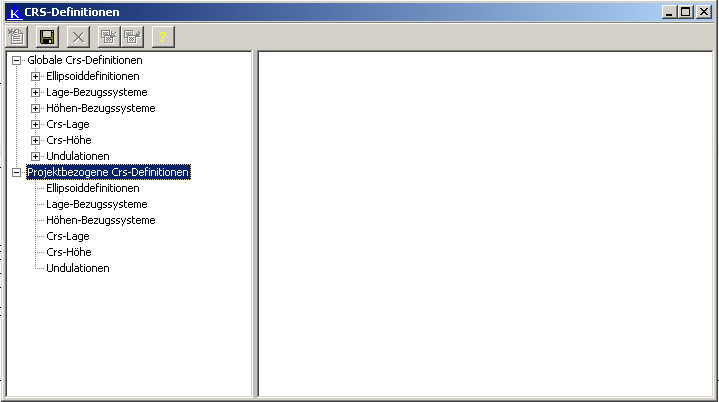719x402 pixels.
Task: Expand the global Crs-Lage node
Action: (x=35, y=124)
